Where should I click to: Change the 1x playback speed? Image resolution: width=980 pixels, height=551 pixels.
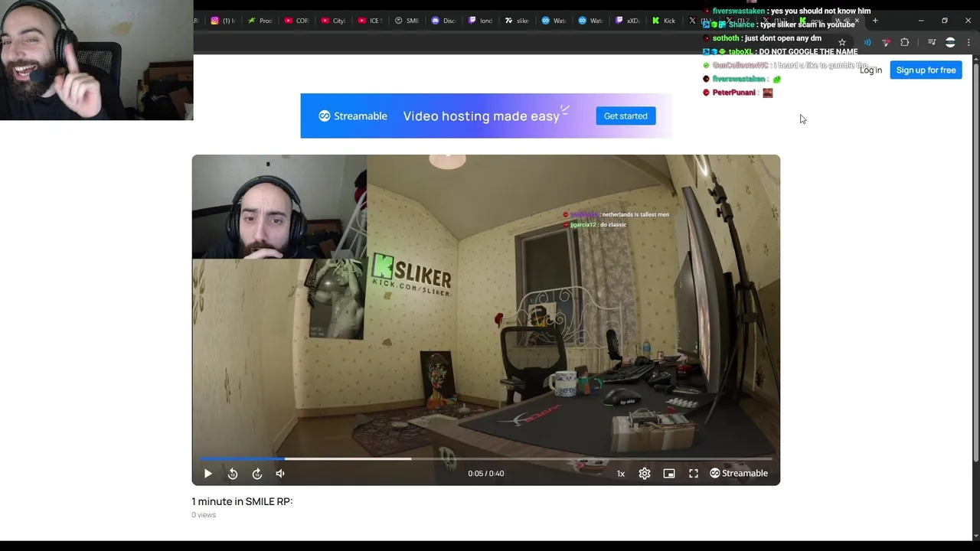[x=621, y=474]
